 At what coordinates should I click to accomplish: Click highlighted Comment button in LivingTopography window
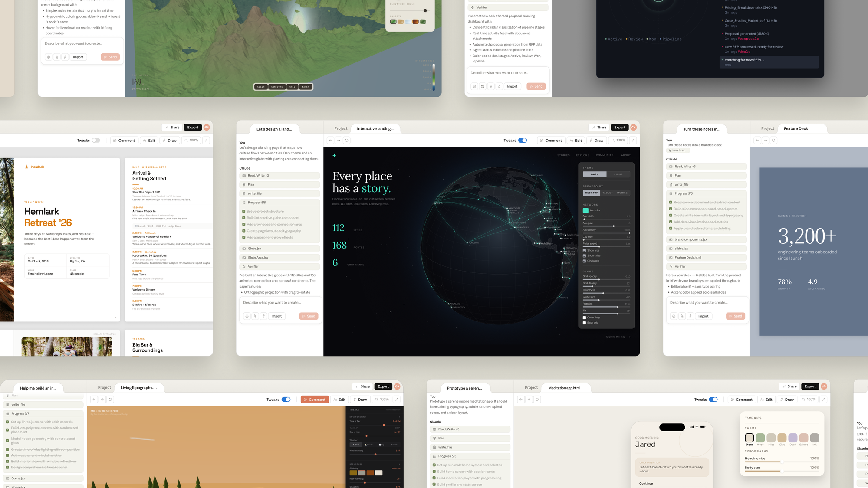coord(315,400)
